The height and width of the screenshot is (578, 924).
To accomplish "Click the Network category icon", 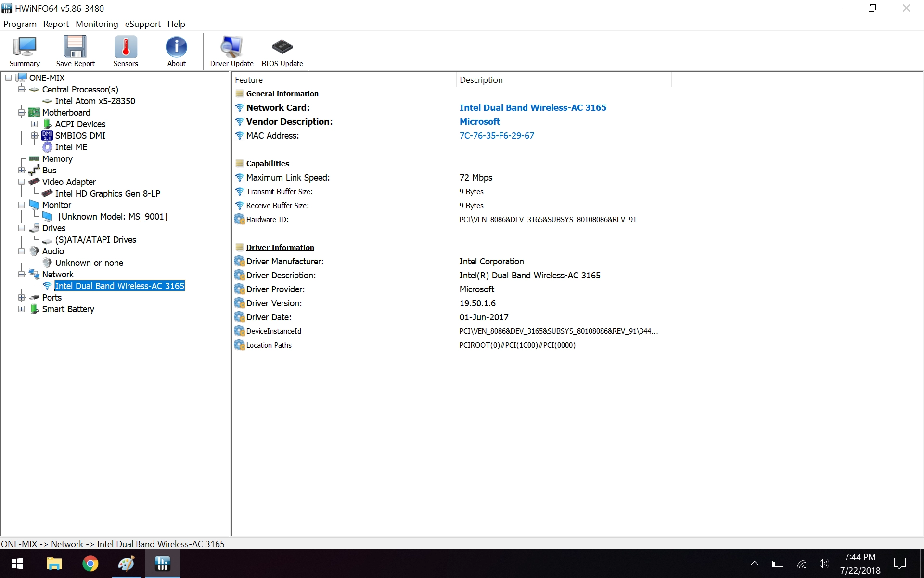I will point(34,274).
